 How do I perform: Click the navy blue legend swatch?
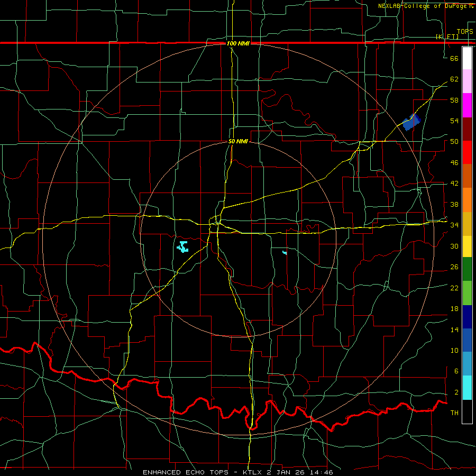tap(467, 317)
